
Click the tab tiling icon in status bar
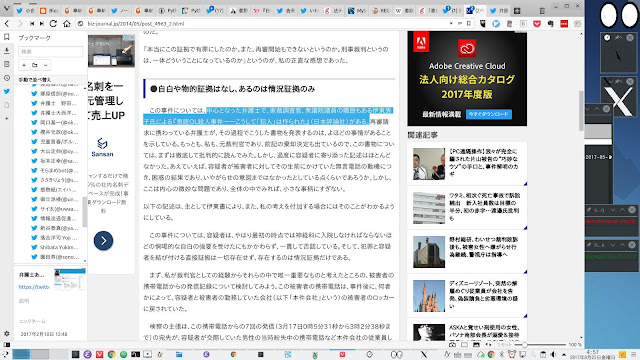pos(464,345)
